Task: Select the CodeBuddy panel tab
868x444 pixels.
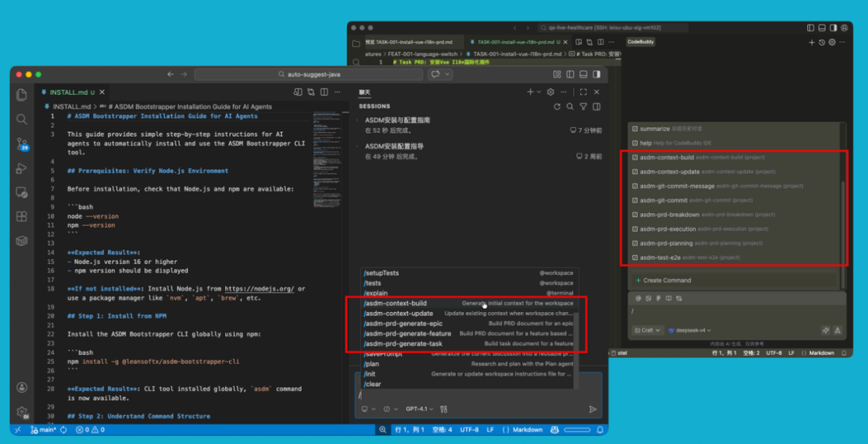Action: [641, 42]
